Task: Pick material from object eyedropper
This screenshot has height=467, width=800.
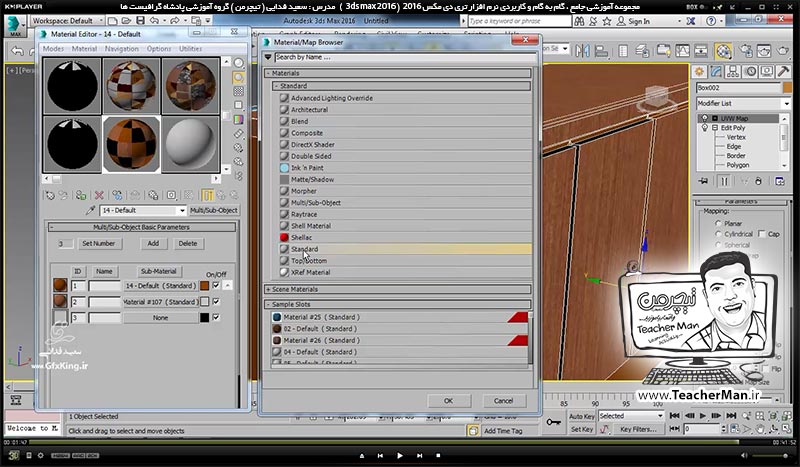Action: (x=90, y=210)
